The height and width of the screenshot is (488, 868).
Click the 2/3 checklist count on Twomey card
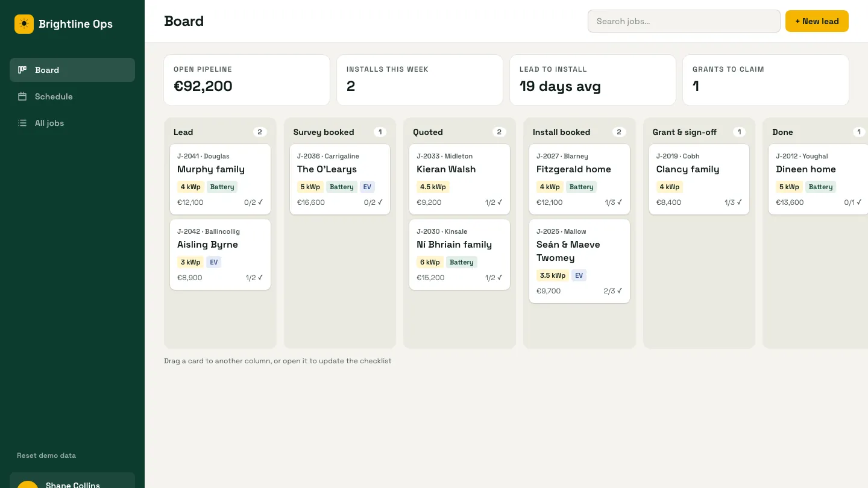613,291
